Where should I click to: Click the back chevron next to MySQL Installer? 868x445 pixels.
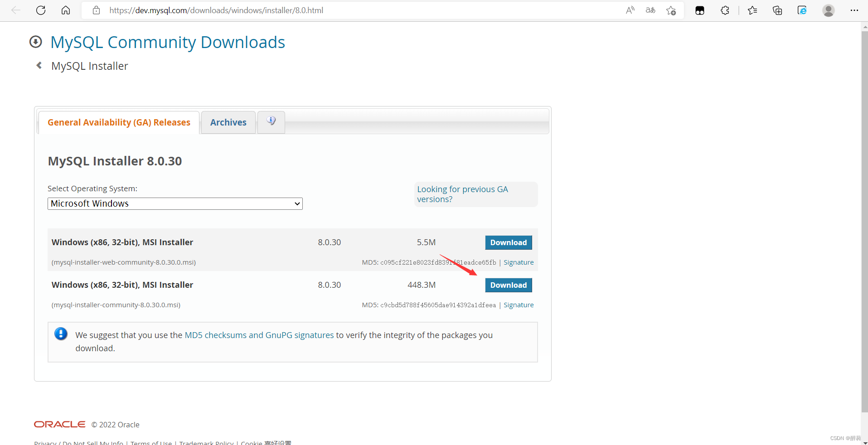click(39, 65)
